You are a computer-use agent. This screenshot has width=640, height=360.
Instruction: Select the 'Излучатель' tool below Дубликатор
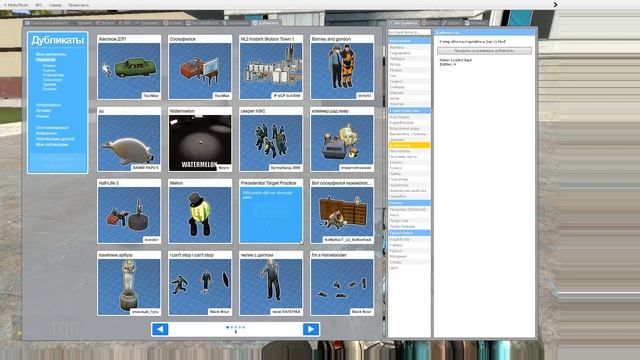click(x=409, y=151)
